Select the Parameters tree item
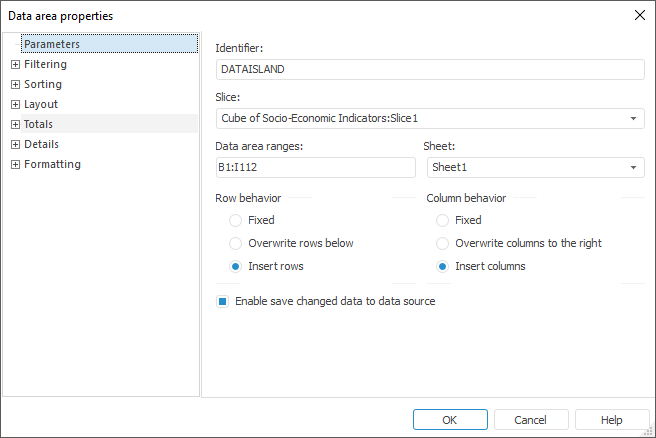Viewport: 656px width, 438px height. click(x=52, y=44)
